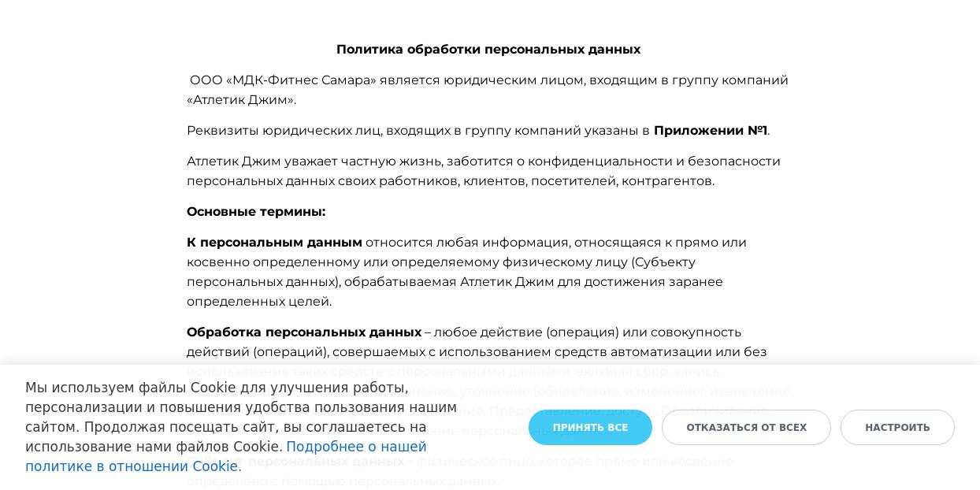
Task: Click the "Основные термины:" subheading
Action: (x=256, y=212)
